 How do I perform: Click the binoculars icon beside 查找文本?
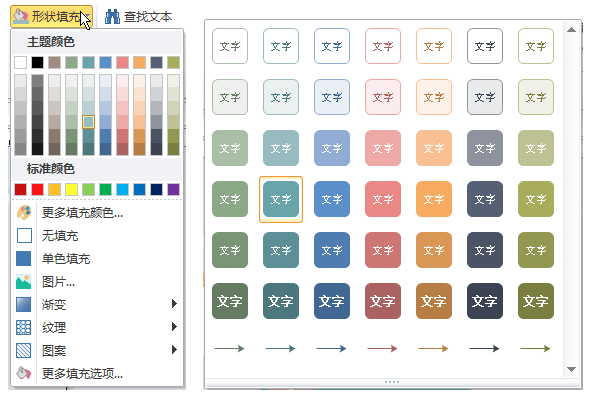click(112, 16)
